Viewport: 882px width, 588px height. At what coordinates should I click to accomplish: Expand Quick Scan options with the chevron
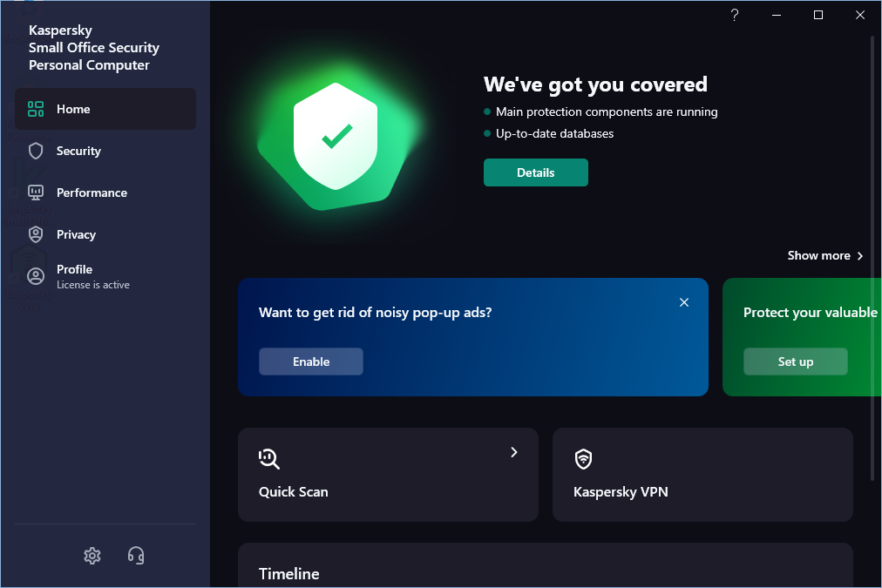[514, 452]
